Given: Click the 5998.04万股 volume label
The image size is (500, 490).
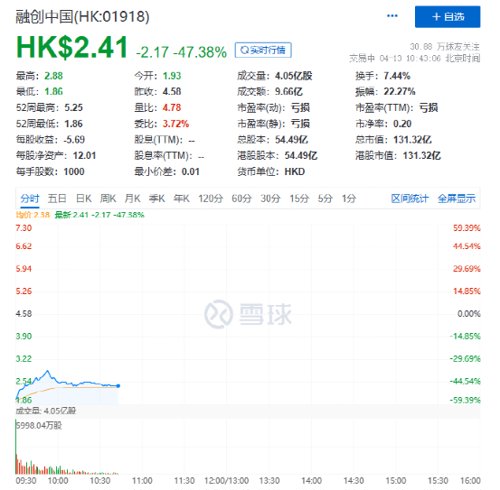Looking at the screenshot, I should [39, 426].
